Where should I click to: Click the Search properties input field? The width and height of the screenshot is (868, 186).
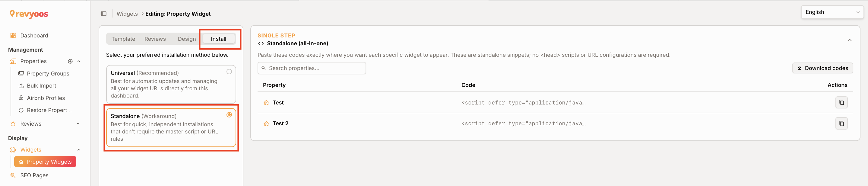point(311,68)
